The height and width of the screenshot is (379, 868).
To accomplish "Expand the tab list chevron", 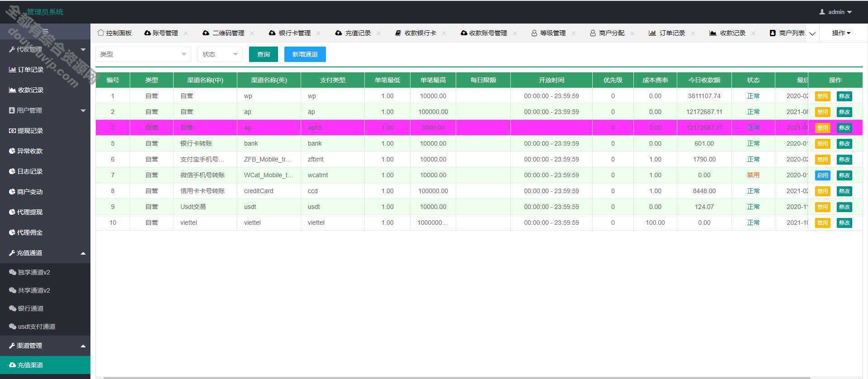I will coord(812,33).
